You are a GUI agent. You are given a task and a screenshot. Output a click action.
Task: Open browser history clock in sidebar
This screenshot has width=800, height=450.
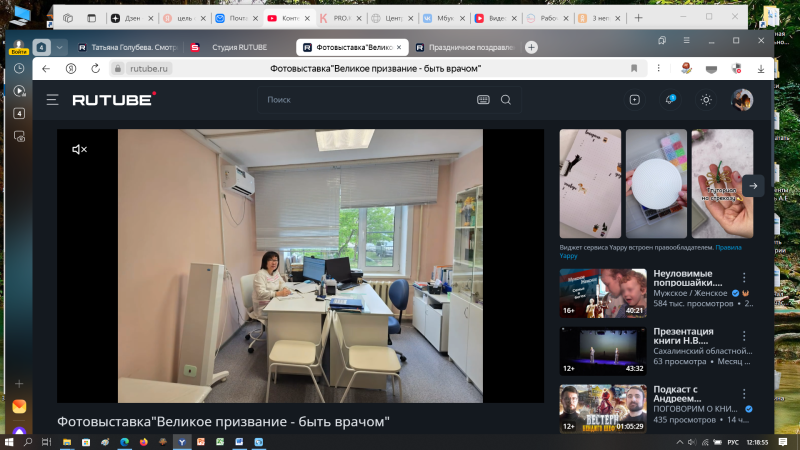19,68
